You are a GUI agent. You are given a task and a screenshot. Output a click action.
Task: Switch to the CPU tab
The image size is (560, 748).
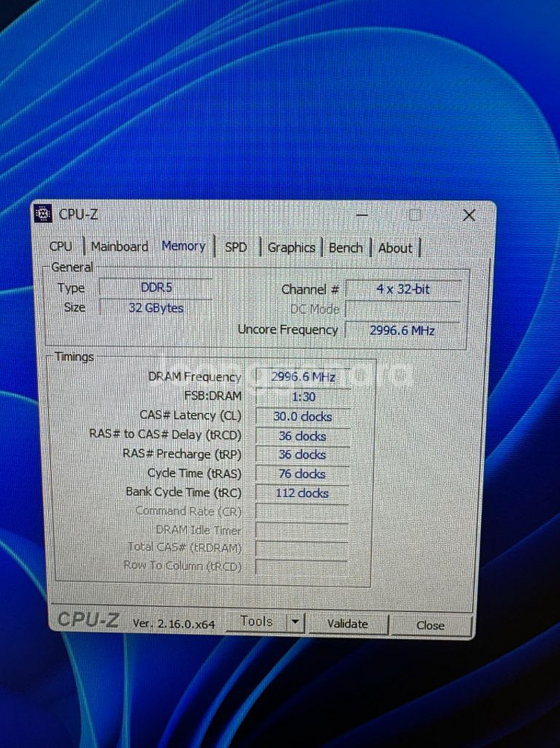[x=60, y=246]
